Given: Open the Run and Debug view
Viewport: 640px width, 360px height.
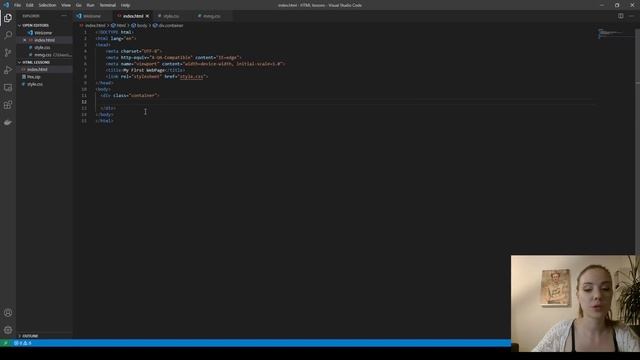Looking at the screenshot, I should (x=8, y=70).
